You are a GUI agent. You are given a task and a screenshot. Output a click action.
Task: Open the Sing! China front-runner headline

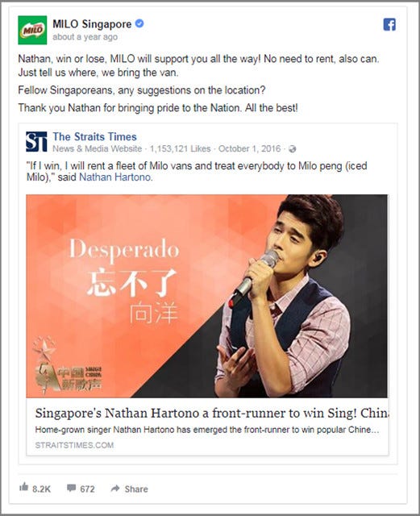[211, 413]
